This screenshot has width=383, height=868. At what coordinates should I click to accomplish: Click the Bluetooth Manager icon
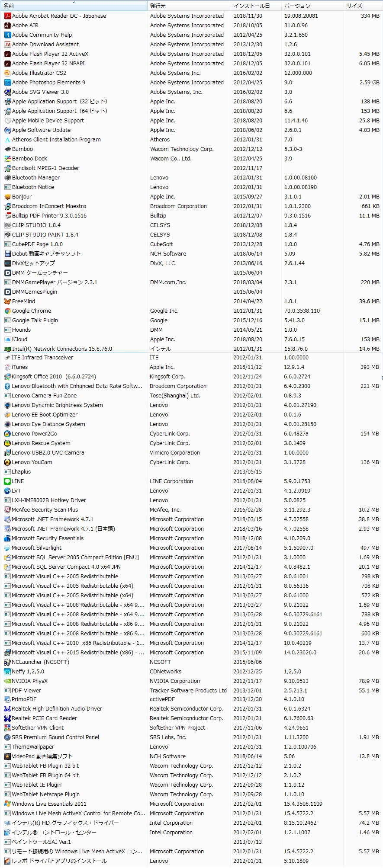[7, 177]
